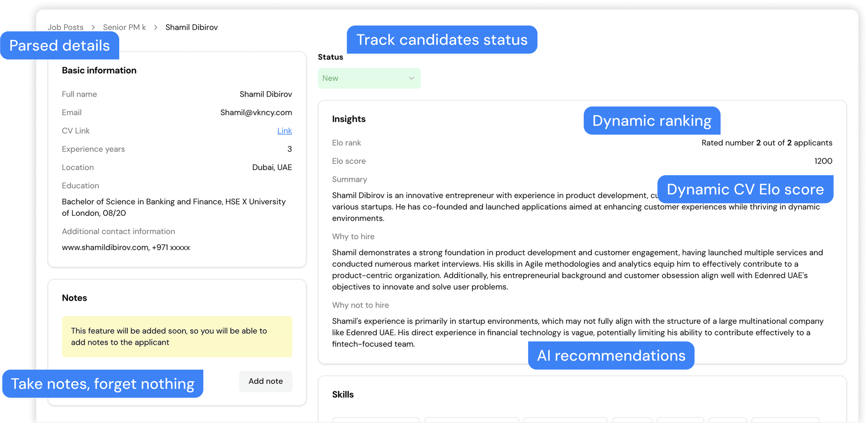Click the www.shamildibirov.com contact info
The height and width of the screenshot is (423, 868).
coord(126,247)
